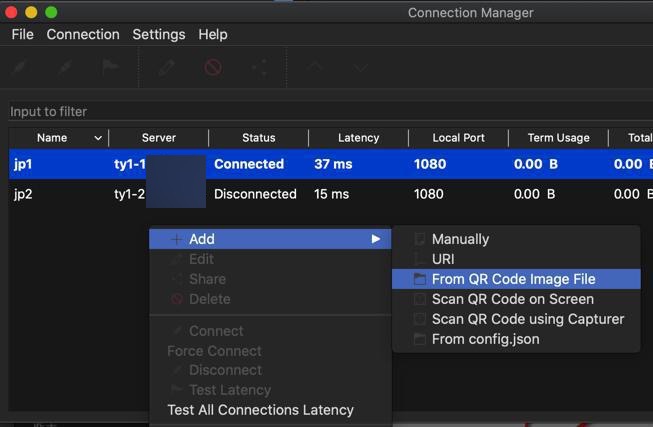Screen dimensions: 653x427
Task: Sort by the Latency column header
Action: tap(359, 138)
